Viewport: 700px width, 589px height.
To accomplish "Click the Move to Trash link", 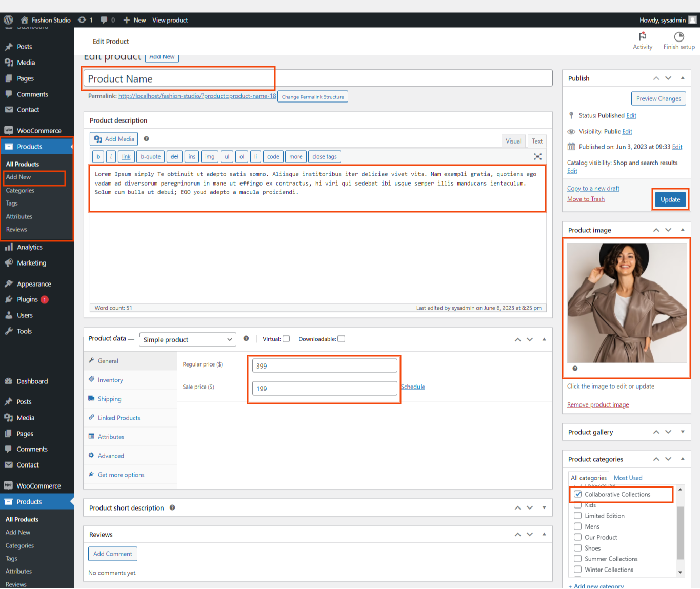I will [586, 199].
